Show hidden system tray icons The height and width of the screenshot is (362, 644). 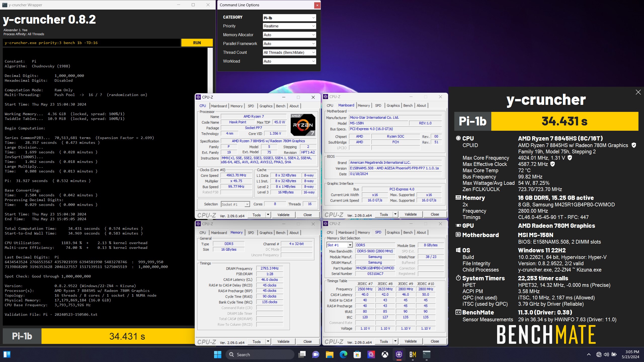pyautogui.click(x=589, y=355)
